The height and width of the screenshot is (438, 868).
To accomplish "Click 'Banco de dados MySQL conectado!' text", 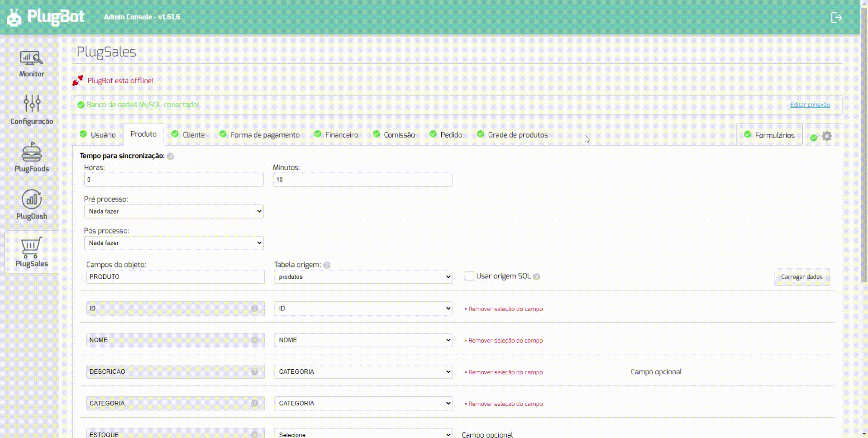I will [143, 105].
